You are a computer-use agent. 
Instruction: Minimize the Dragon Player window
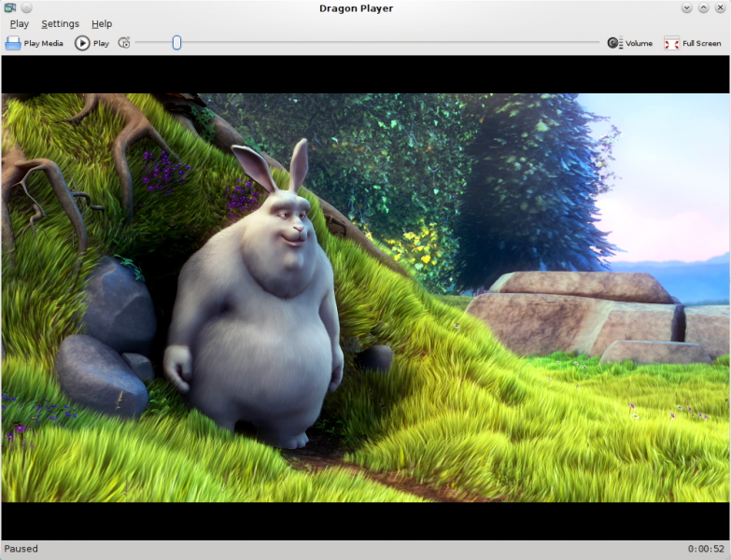[686, 8]
